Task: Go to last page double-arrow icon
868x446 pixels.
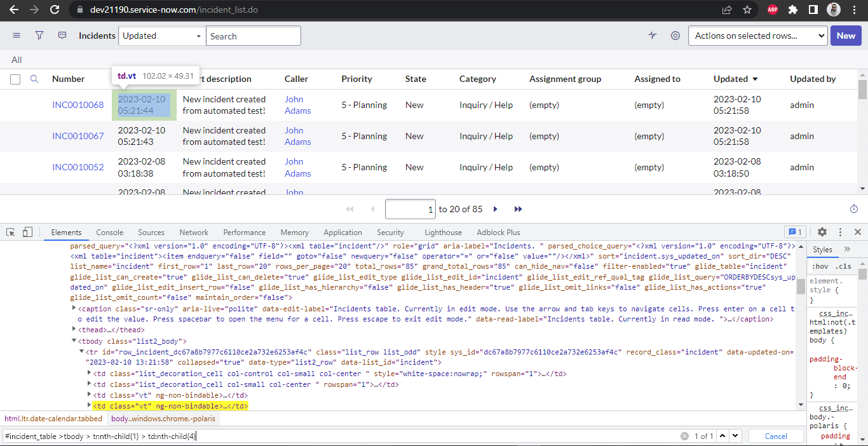Action: [518, 208]
